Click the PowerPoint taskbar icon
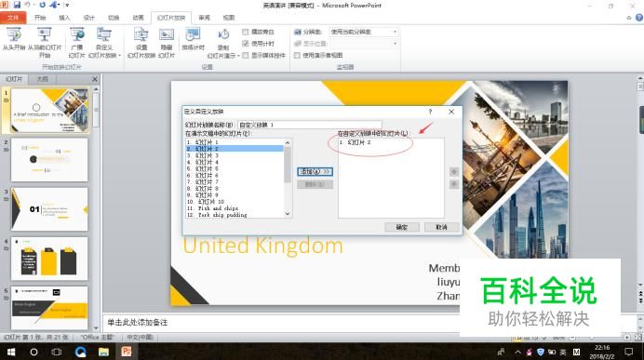The height and width of the screenshot is (360, 644). (127, 352)
